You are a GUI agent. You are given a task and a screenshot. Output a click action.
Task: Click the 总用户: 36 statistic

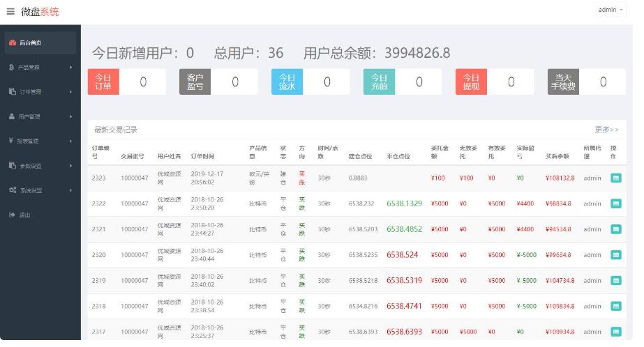(248, 53)
